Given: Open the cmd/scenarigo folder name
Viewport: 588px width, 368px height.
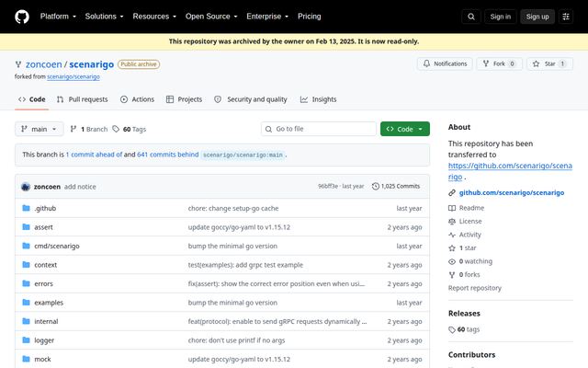Looking at the screenshot, I should coord(57,246).
